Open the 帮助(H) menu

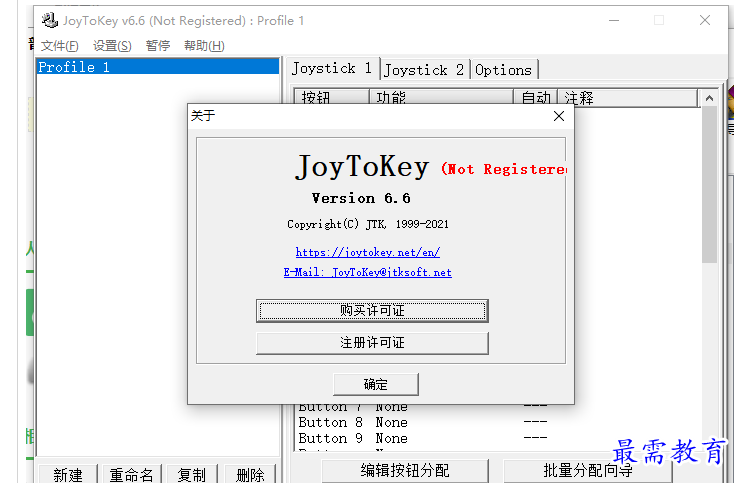pyautogui.click(x=204, y=46)
